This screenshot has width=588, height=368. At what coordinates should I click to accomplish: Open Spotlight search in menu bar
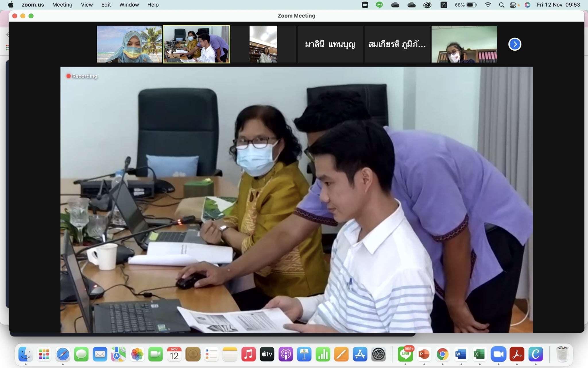[x=502, y=5]
